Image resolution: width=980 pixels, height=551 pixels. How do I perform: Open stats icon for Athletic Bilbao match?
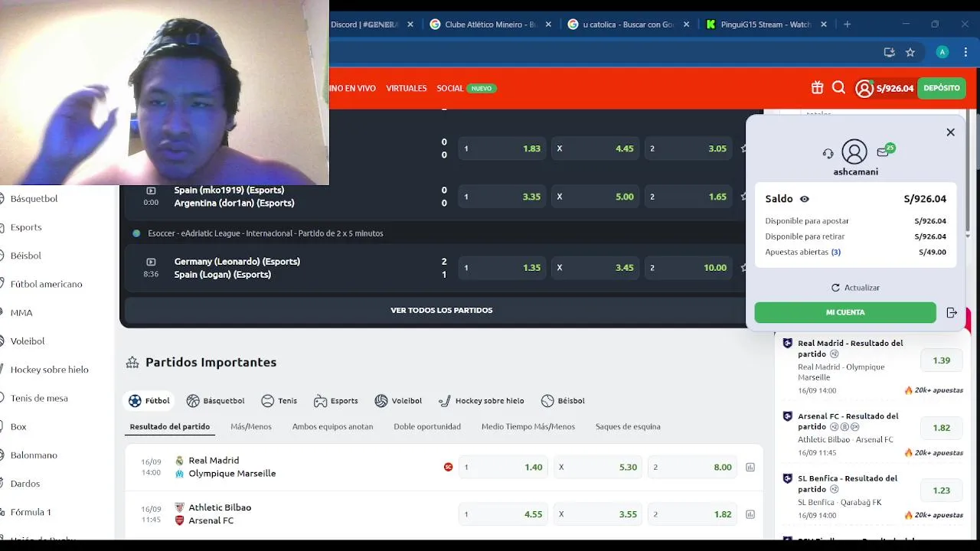750,514
